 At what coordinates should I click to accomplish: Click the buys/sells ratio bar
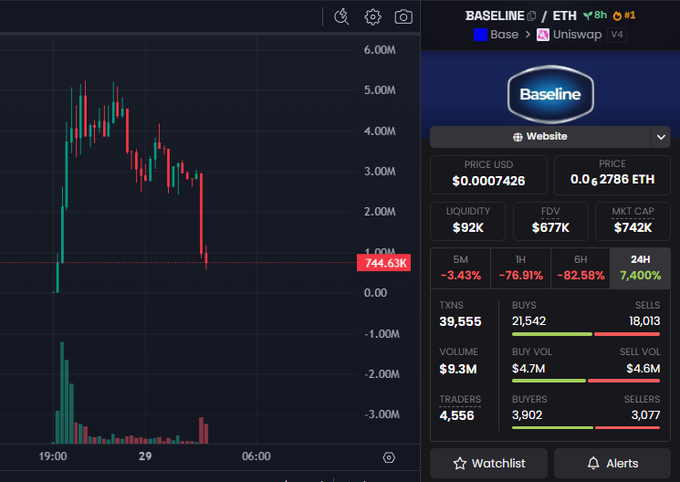click(x=586, y=334)
